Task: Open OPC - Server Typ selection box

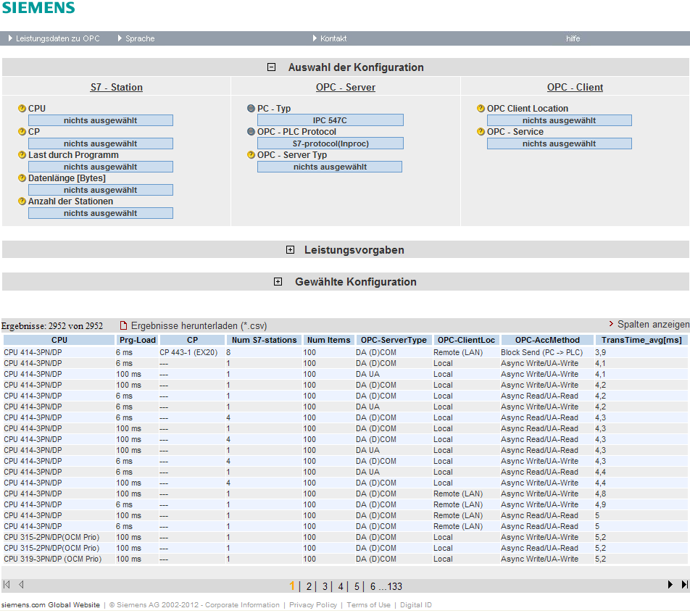Action: click(330, 167)
